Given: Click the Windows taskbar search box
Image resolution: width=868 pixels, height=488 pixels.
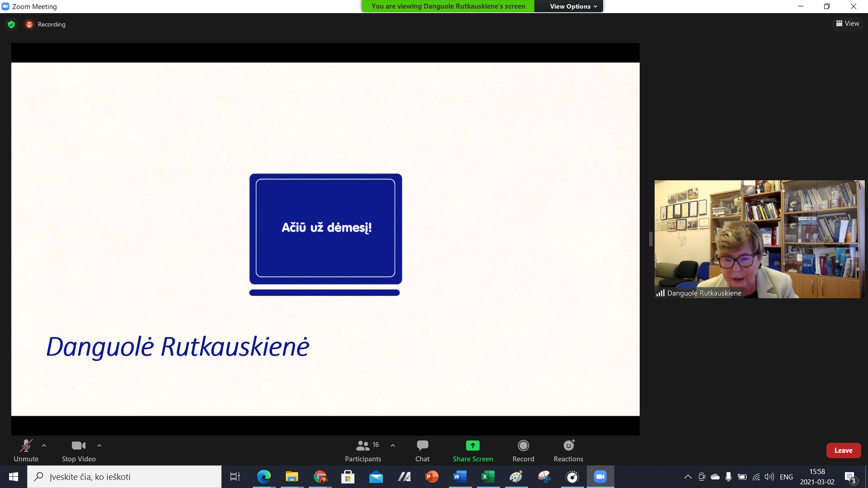Looking at the screenshot, I should [x=124, y=477].
